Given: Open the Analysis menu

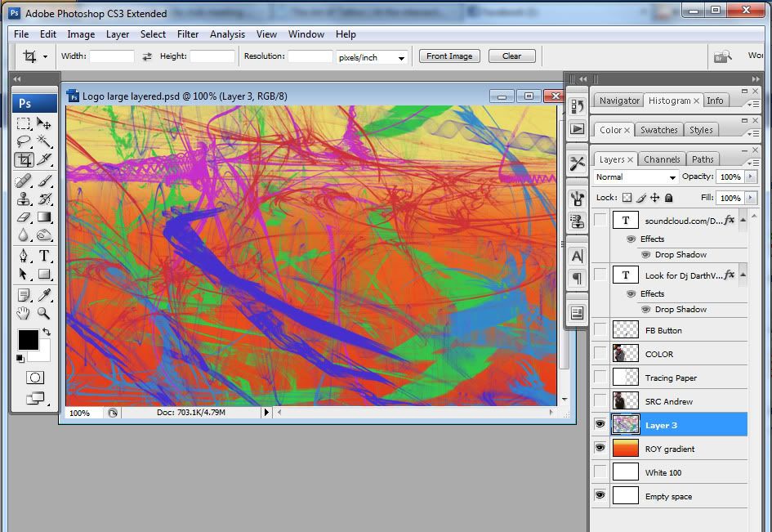Looking at the screenshot, I should 227,34.
